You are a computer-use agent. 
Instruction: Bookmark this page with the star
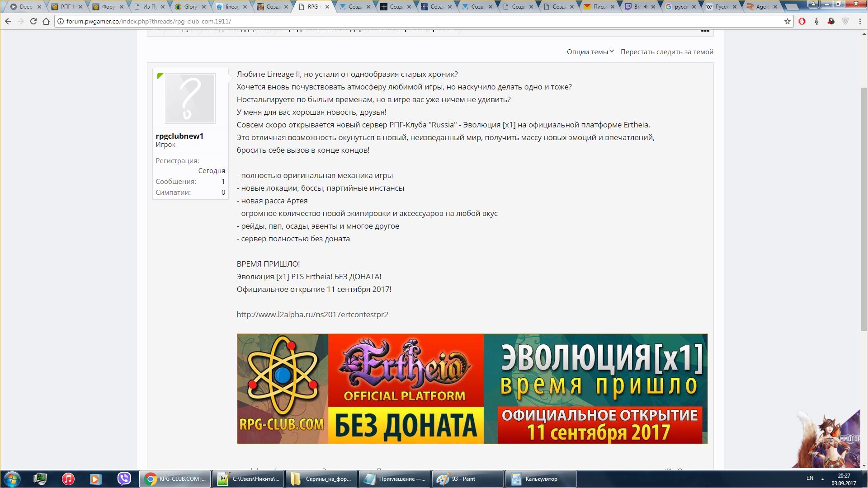click(x=787, y=21)
